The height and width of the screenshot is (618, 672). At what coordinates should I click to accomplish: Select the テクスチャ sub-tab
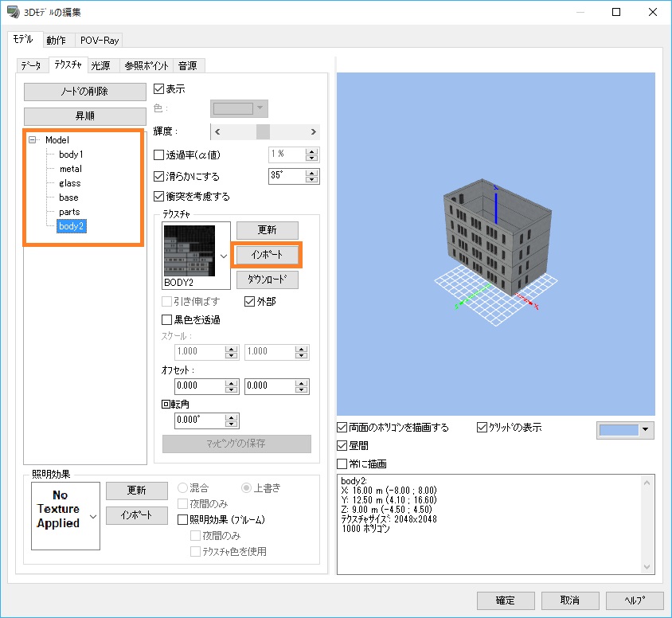coord(68,65)
